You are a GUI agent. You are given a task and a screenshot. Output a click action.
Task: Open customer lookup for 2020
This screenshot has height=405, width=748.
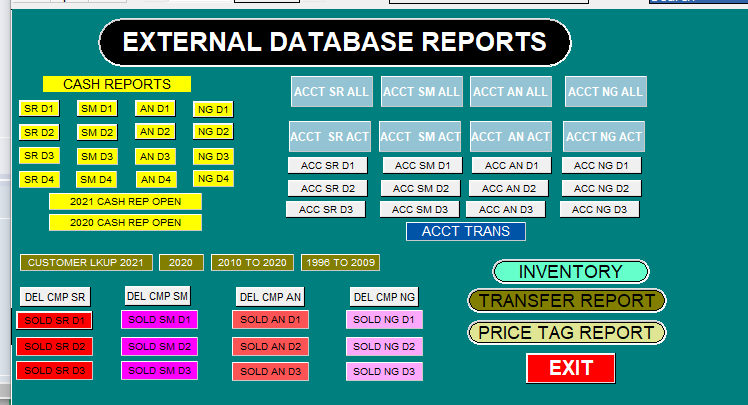pyautogui.click(x=181, y=262)
